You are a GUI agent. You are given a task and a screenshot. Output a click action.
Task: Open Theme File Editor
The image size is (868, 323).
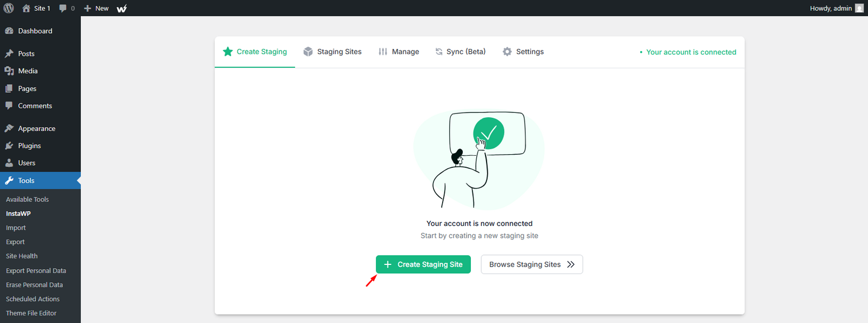(x=31, y=313)
